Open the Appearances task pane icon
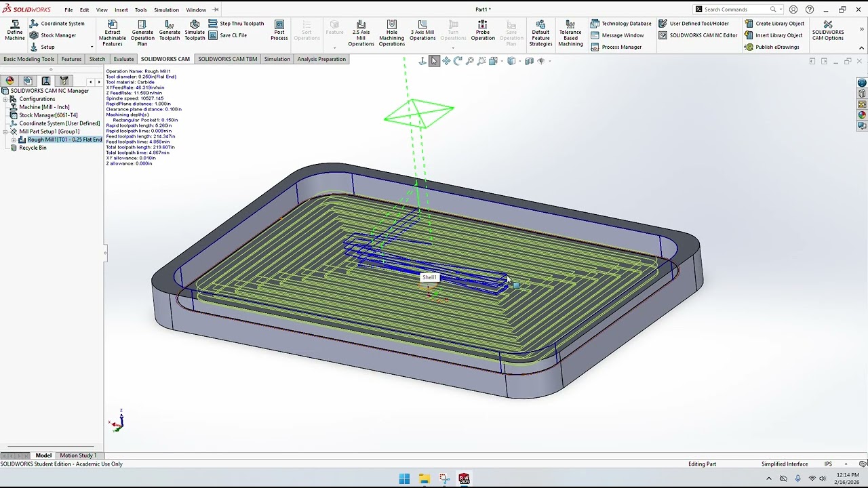This screenshot has height=488, width=868. click(862, 115)
